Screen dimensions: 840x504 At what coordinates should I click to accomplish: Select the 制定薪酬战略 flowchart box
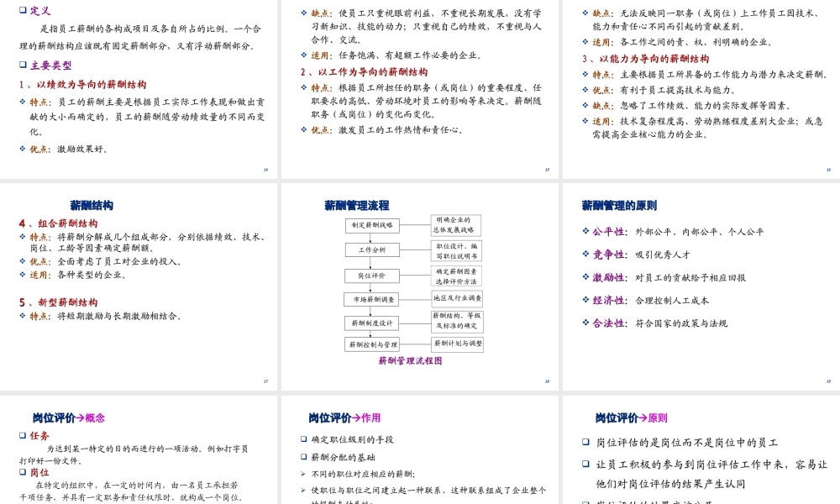pos(372,225)
